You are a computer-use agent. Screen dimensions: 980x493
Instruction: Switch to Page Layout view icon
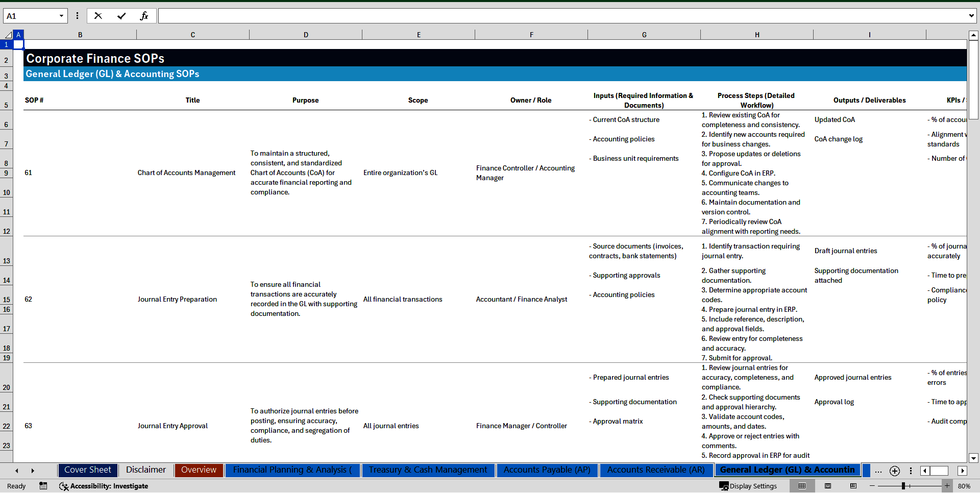click(828, 486)
